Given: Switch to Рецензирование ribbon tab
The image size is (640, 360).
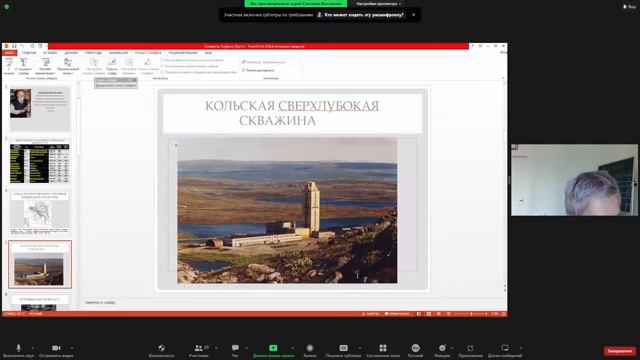Looking at the screenshot, I should tap(183, 53).
